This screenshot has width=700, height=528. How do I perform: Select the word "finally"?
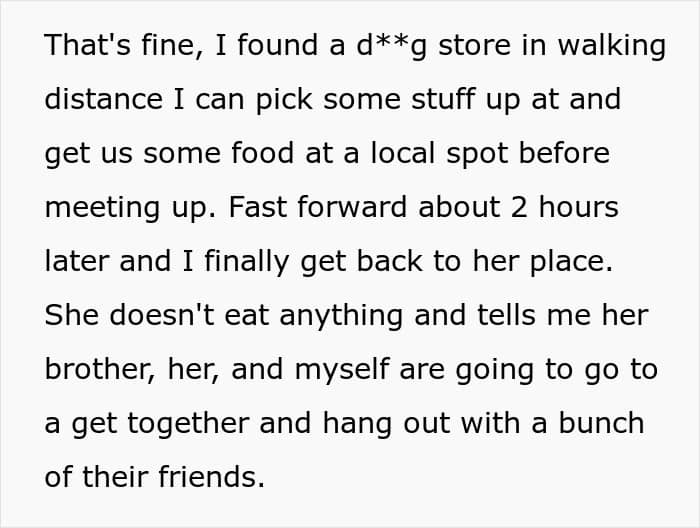(247, 262)
